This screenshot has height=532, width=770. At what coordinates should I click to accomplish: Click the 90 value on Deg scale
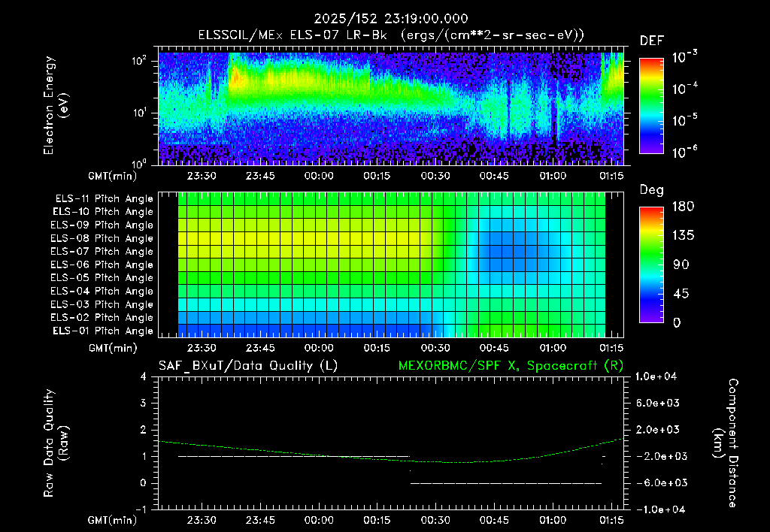[681, 264]
